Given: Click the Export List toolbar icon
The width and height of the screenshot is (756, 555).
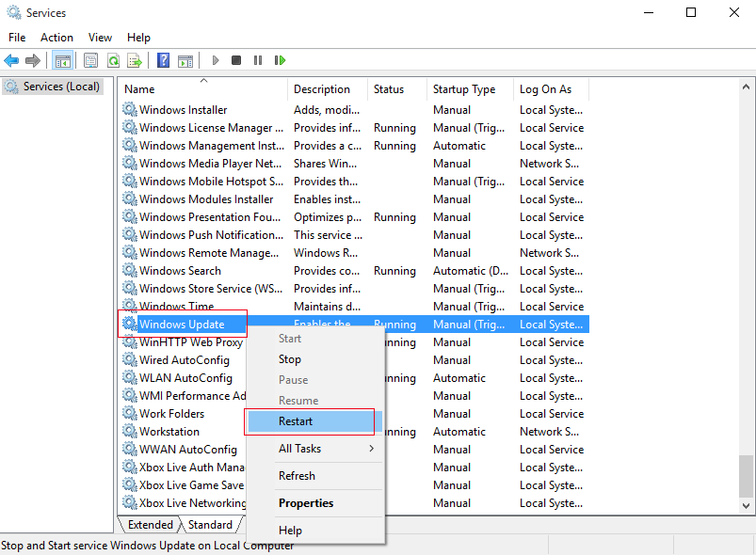Looking at the screenshot, I should tap(135, 61).
